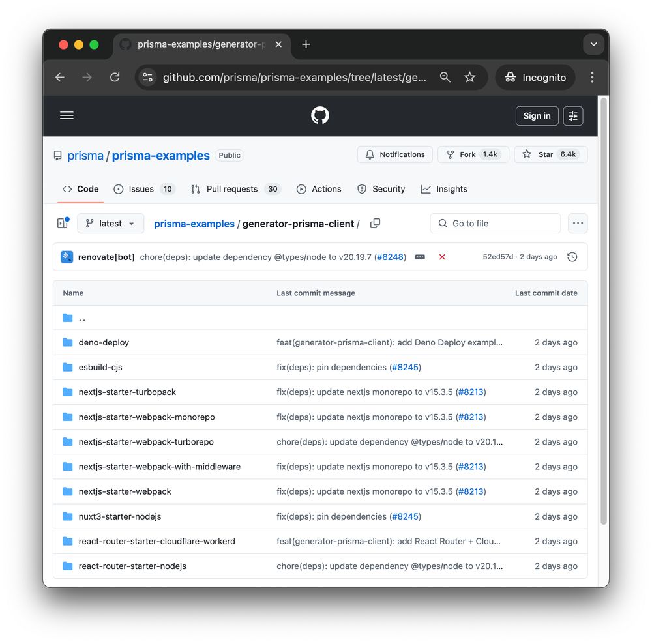
Task: Open the more options ellipsis menu
Action: [x=578, y=224]
